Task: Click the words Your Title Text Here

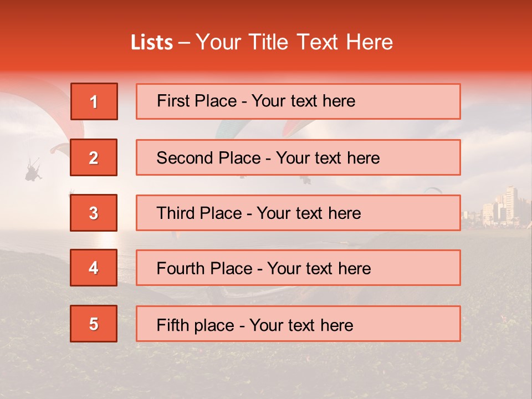Action: [294, 42]
